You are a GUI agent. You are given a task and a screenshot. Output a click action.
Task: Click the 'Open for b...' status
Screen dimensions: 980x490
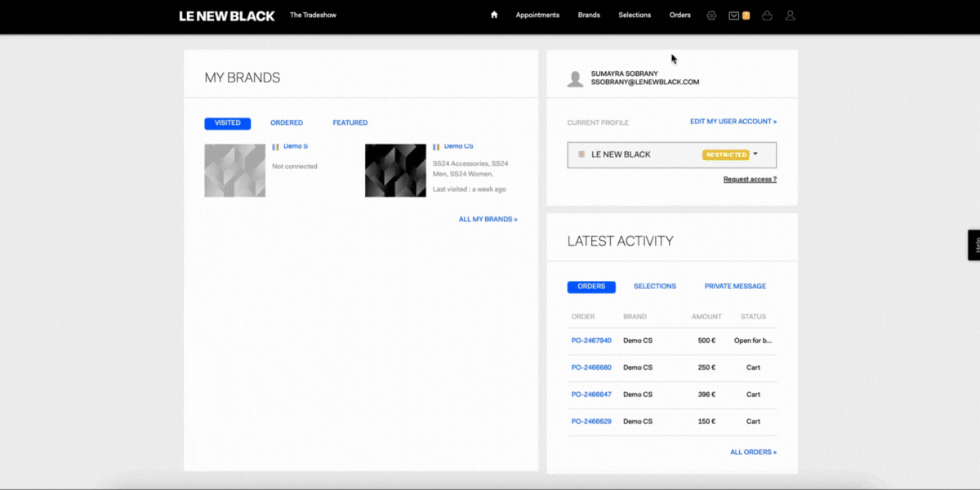click(x=753, y=341)
